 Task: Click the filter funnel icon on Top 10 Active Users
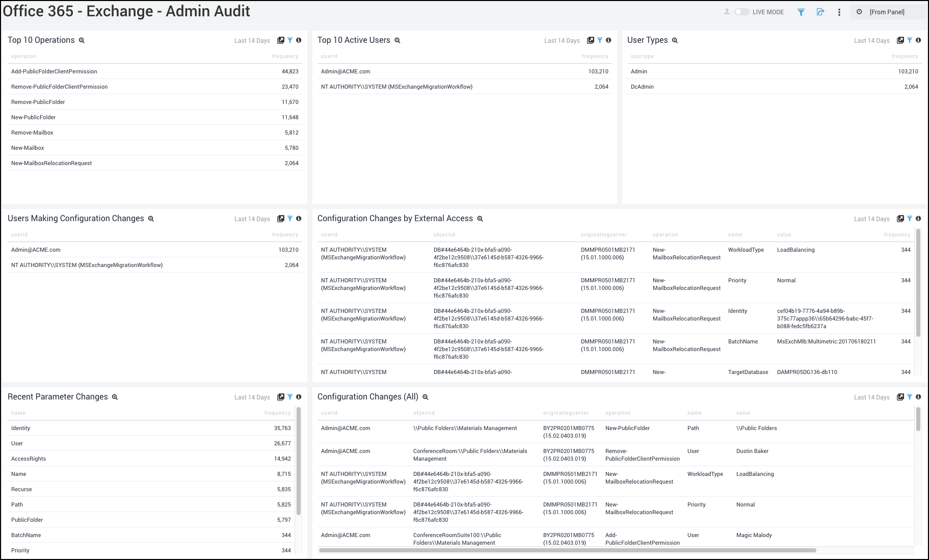600,40
